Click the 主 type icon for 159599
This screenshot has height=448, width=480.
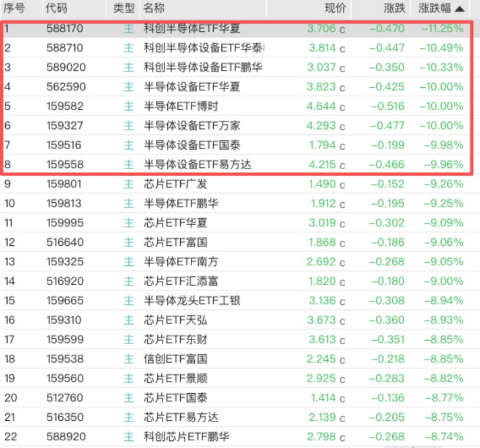129,340
